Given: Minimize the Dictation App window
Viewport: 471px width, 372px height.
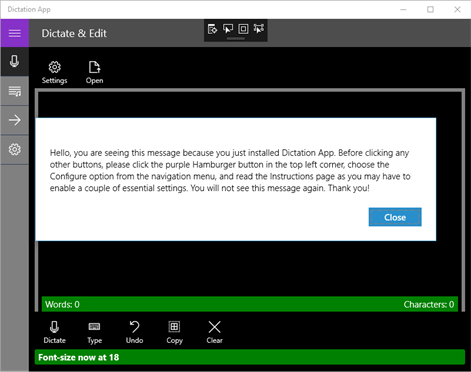Looking at the screenshot, I should point(403,9).
